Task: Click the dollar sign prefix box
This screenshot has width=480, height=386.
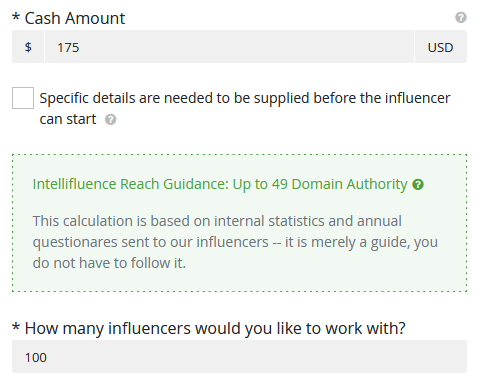Action: (28, 47)
